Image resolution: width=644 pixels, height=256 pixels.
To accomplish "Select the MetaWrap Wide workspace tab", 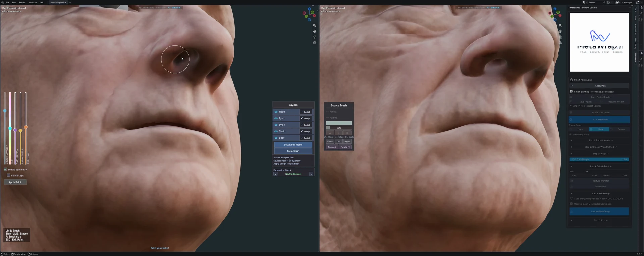I will click(58, 2).
